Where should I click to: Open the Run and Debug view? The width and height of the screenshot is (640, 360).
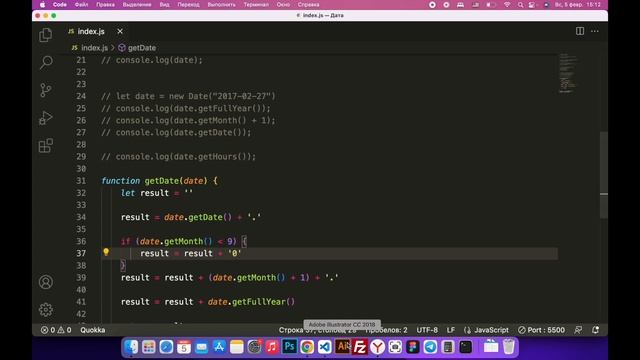click(x=46, y=118)
